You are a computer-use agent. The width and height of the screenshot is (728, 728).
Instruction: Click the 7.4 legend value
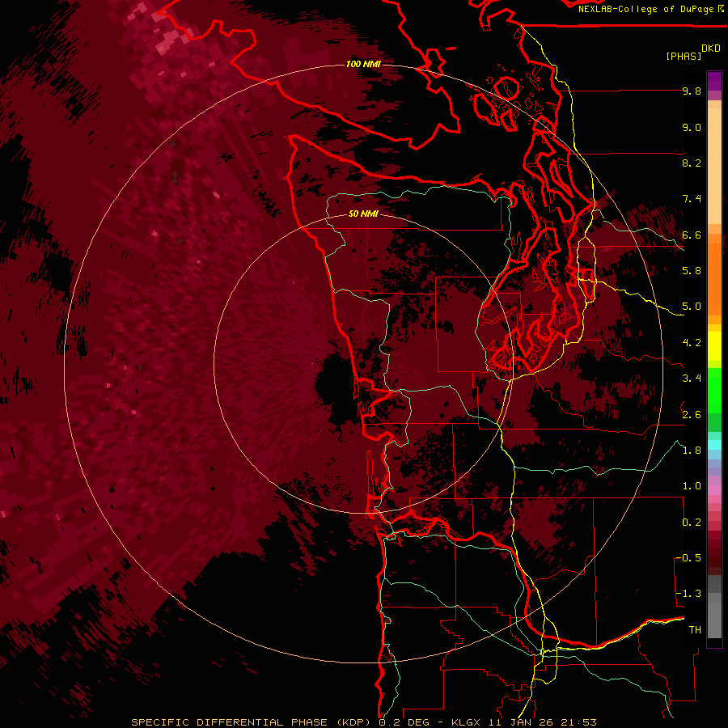[692, 199]
